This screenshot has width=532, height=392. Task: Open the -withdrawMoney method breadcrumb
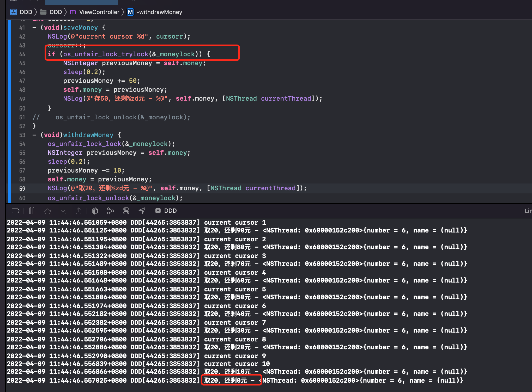pyautogui.click(x=155, y=12)
